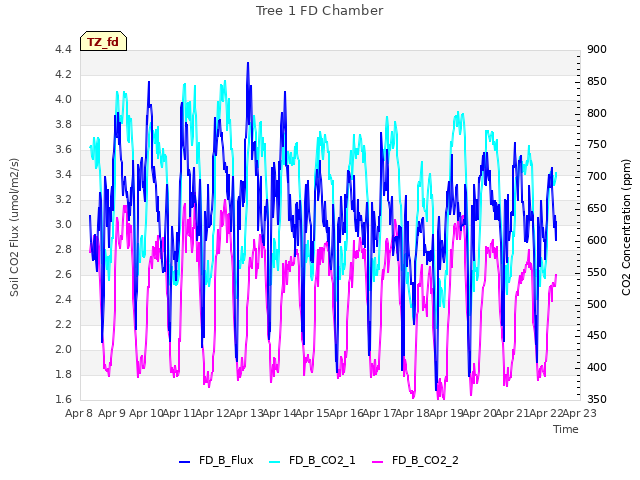This screenshot has width=640, height=480.
Task: Click the Apr 13 x-axis tick label
Action: coord(246,413)
